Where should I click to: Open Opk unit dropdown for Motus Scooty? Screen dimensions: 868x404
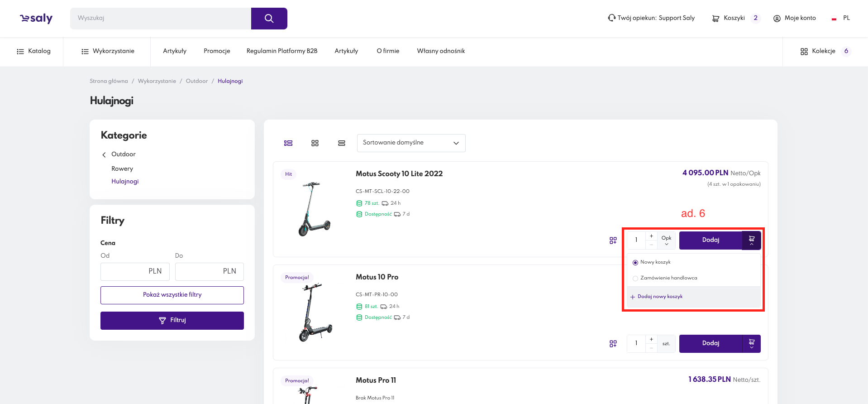coord(666,240)
